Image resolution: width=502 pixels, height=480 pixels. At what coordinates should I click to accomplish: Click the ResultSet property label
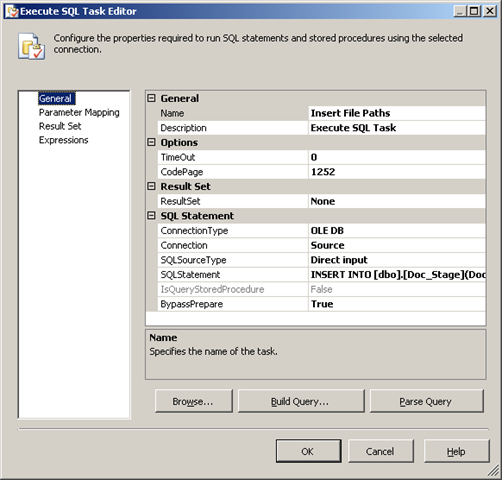pyautogui.click(x=180, y=201)
